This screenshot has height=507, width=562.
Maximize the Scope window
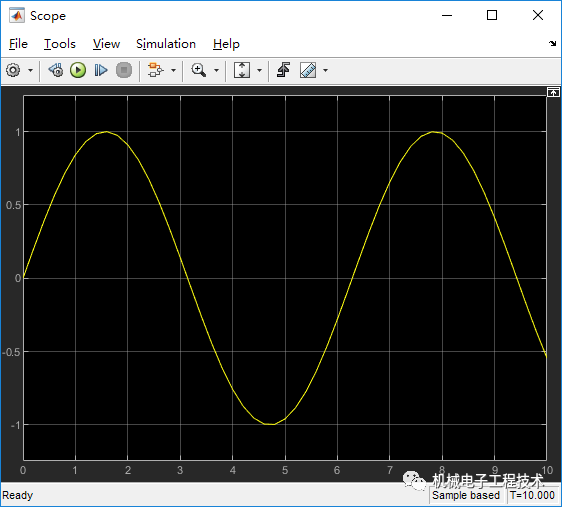(492, 15)
